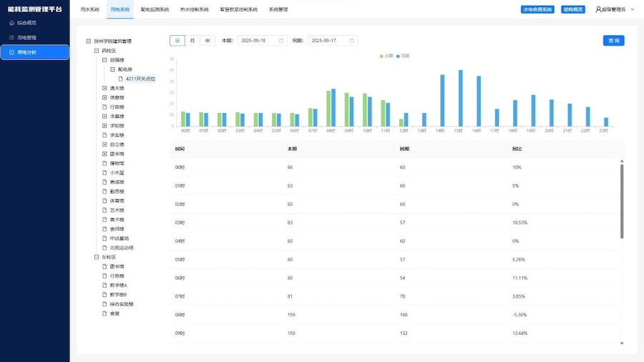Viewport: 644px width, 362px height.
Task: Click the 用电分析 sidebar icon
Action: (x=11, y=52)
